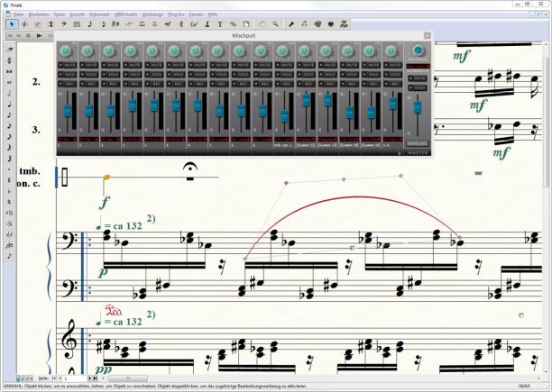Viewport: 552px width, 392px height.
Task: Arm REC on the second mixer channel
Action: [89, 84]
